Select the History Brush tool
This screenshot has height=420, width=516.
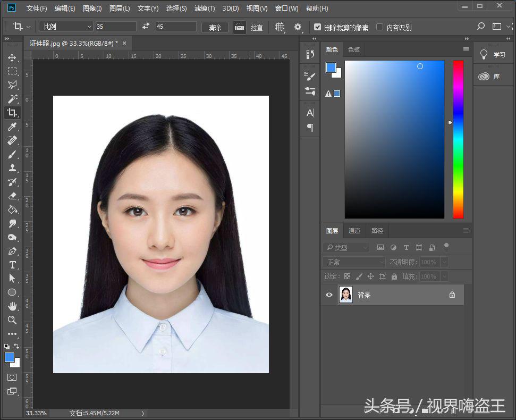point(12,182)
